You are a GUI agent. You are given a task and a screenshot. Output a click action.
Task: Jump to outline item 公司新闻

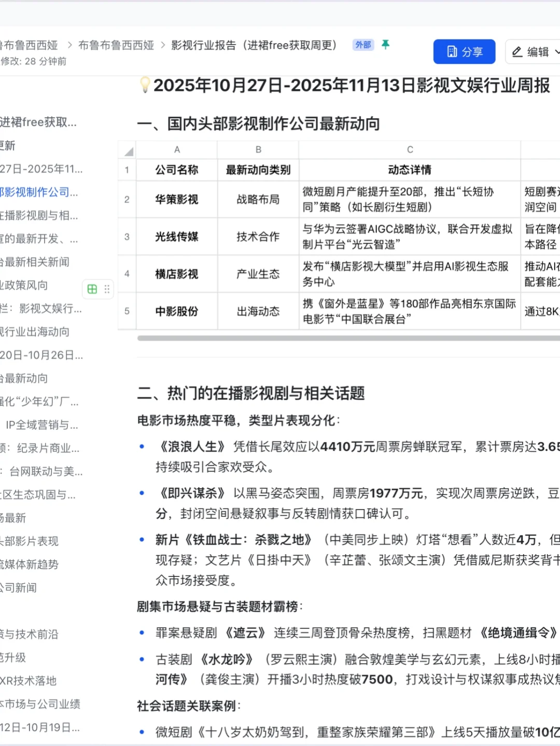[19, 588]
